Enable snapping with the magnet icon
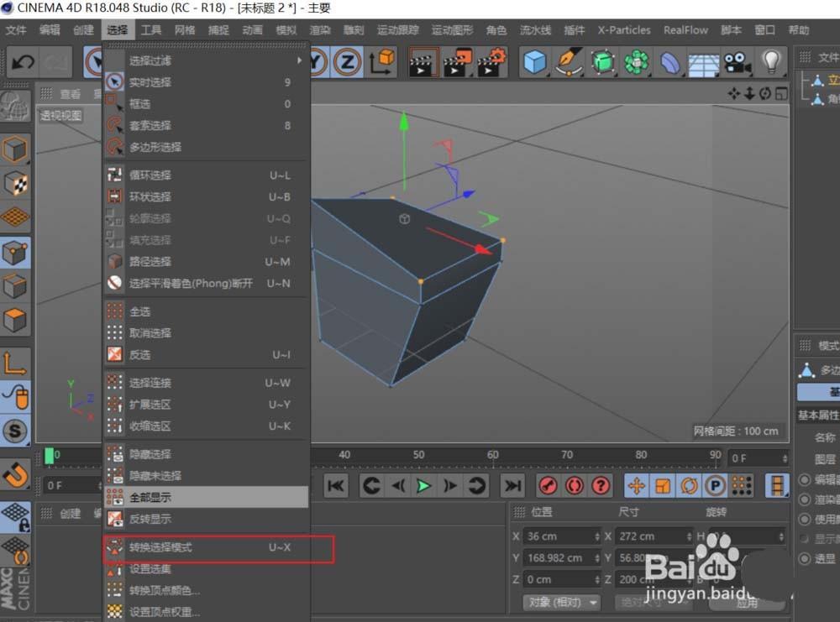 (14, 474)
